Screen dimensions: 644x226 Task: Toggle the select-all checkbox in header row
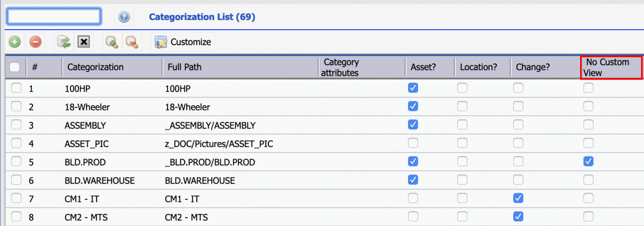coord(15,67)
